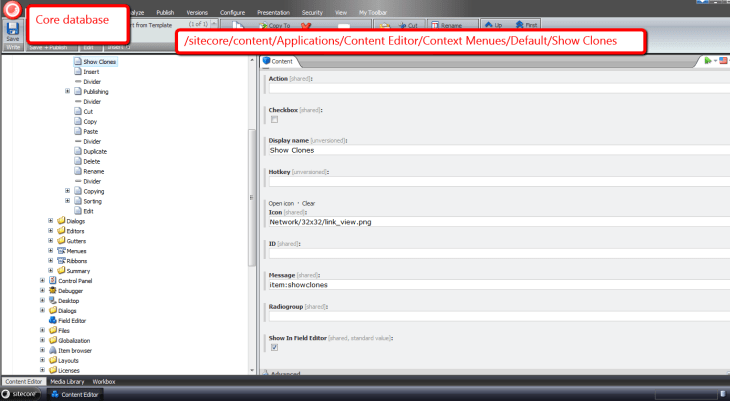
Task: Click the Control Panel icon
Action: point(53,280)
